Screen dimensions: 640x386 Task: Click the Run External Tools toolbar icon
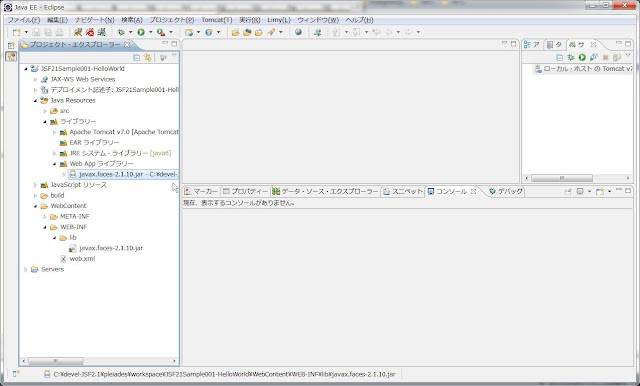click(x=161, y=32)
